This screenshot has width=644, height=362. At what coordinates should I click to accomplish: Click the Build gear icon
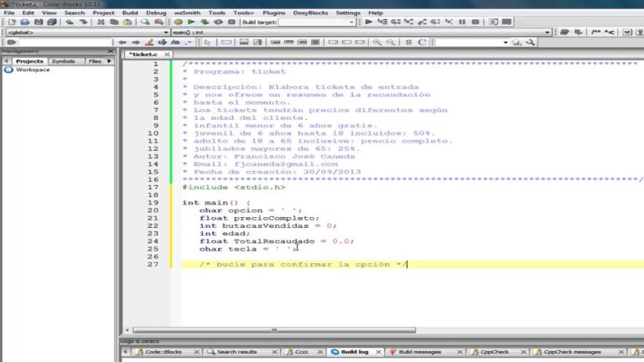pyautogui.click(x=179, y=22)
